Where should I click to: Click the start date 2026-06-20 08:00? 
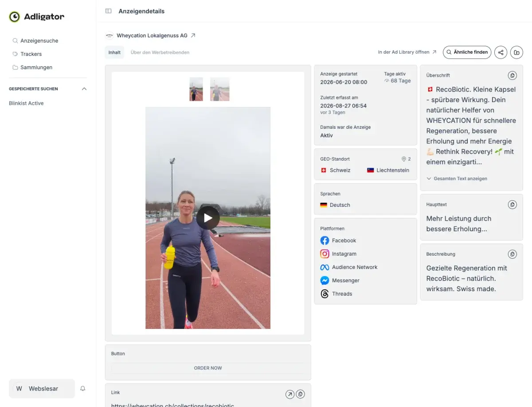[x=344, y=82]
